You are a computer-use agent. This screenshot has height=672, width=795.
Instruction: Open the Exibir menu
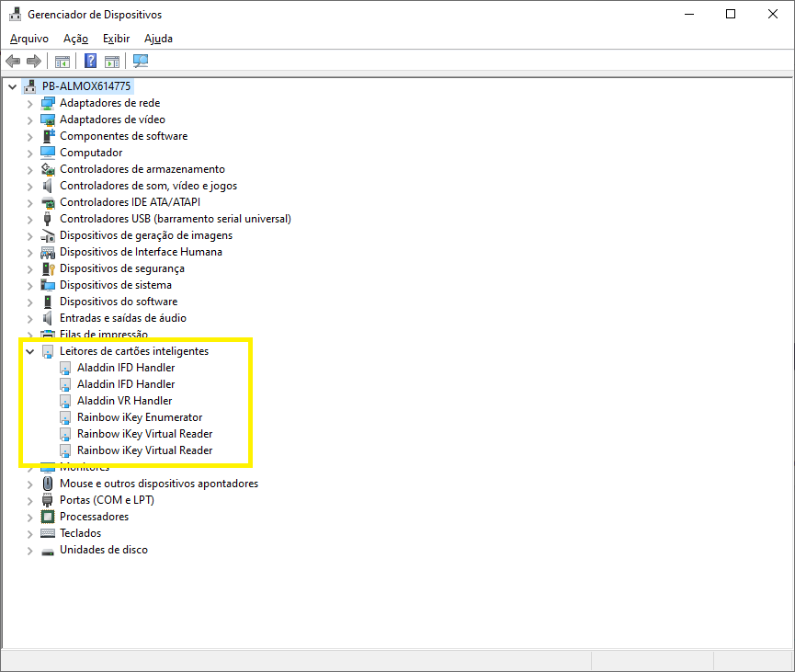pos(116,39)
